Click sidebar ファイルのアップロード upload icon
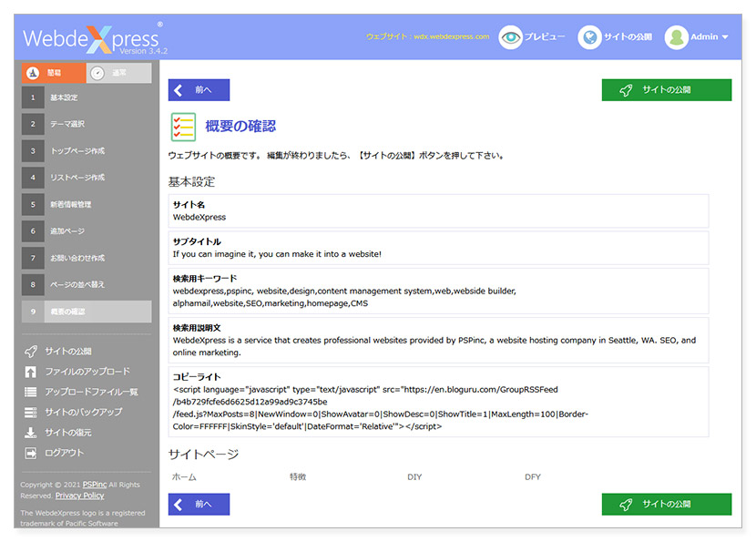The height and width of the screenshot is (542, 756). point(30,372)
